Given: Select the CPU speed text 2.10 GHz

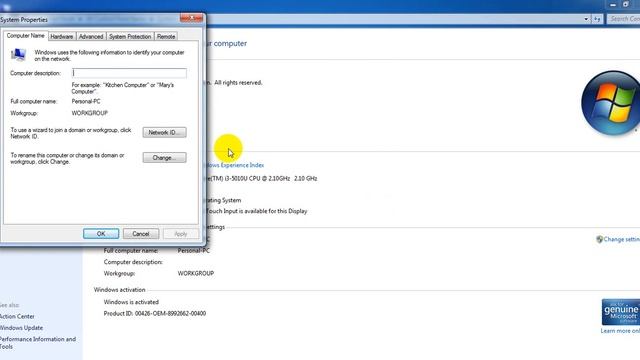Looking at the screenshot, I should tap(305, 178).
